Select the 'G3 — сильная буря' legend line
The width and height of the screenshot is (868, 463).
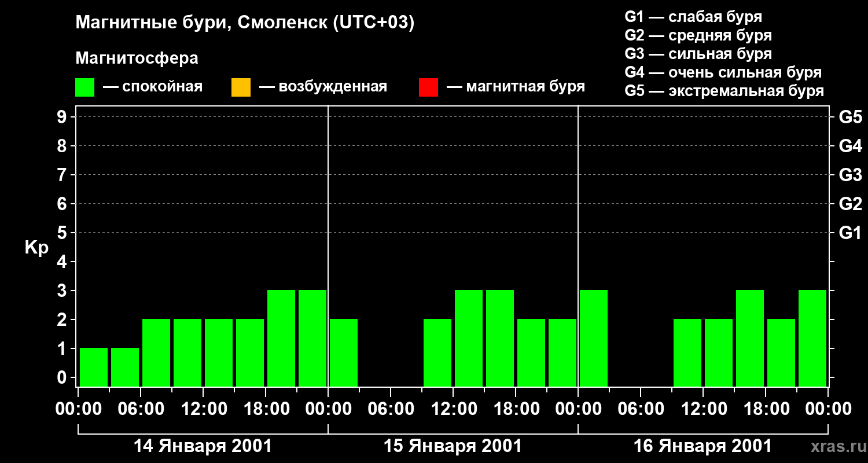[698, 54]
